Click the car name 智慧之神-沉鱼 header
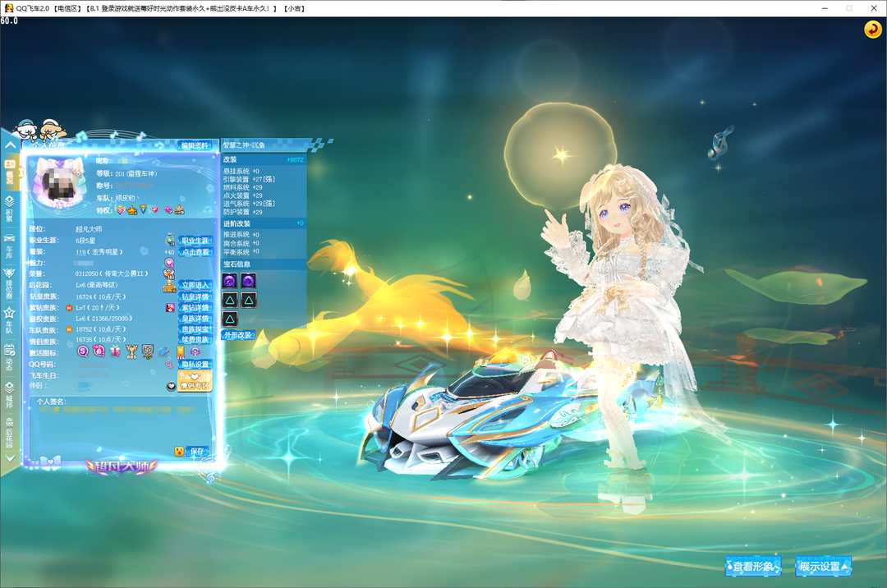The height and width of the screenshot is (588, 887). (x=244, y=145)
